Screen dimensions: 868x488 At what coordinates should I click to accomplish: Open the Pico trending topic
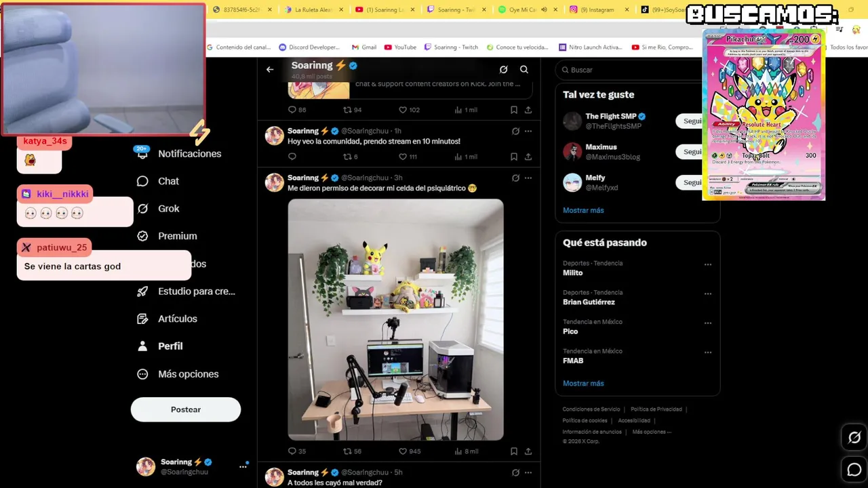point(570,331)
